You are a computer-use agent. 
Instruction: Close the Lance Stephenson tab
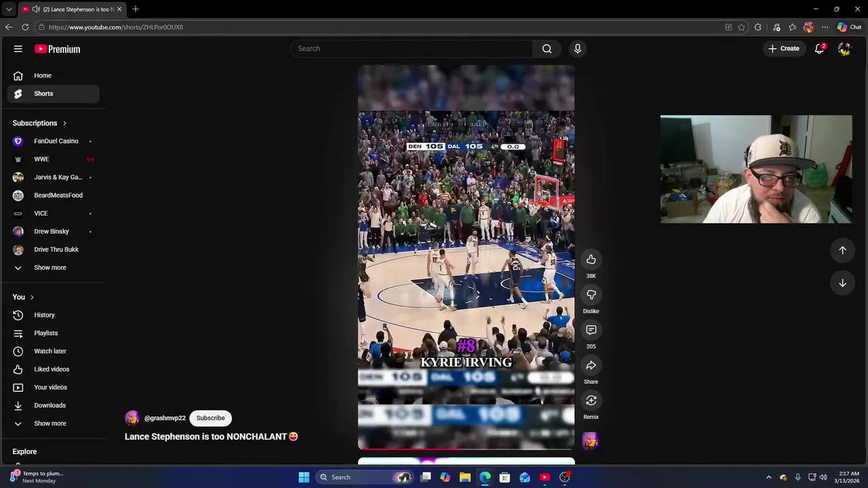click(119, 9)
